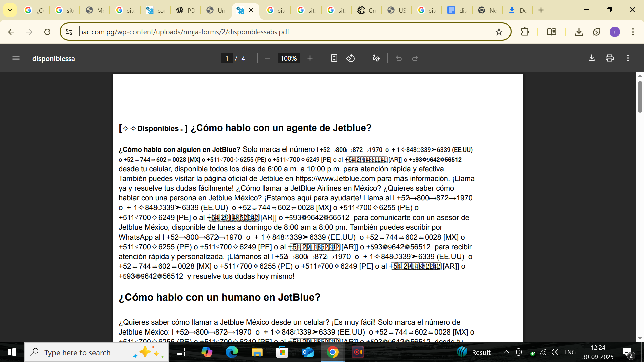Undo the last annotation
Screen dimensions: 644x362
[x=399, y=58]
